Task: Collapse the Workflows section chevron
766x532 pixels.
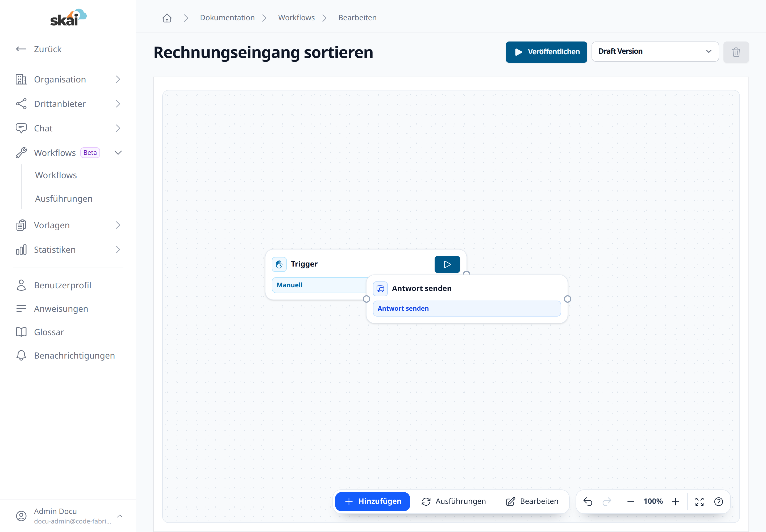Action: [x=118, y=153]
